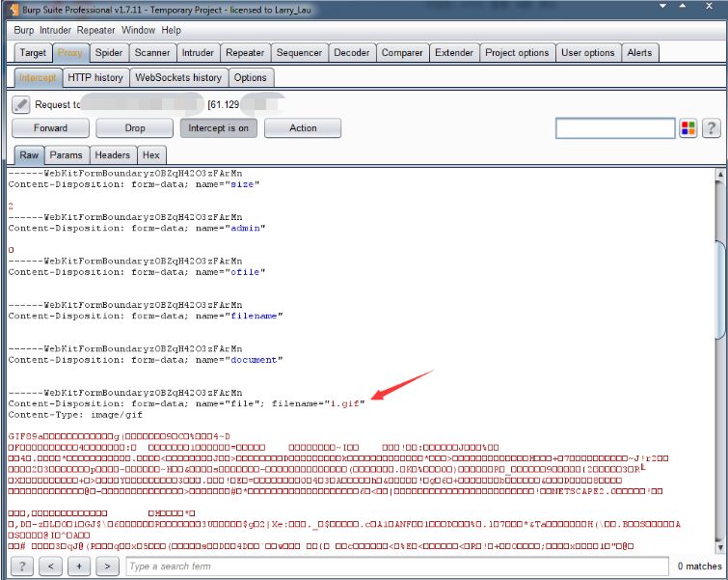Open the User options tab
728x580 pixels.
pos(588,53)
